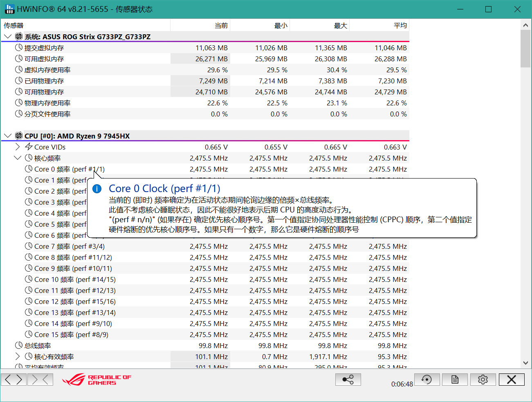Click the icon next to 虚拟内存使用率
The image size is (532, 402).
coord(19,69)
